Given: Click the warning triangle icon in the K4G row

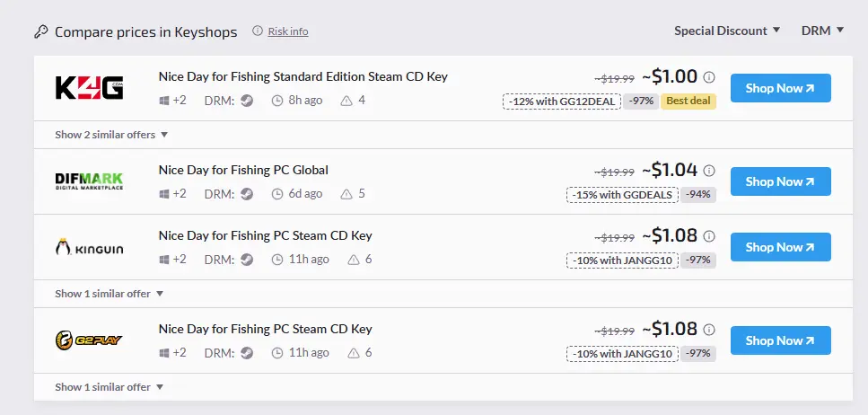Looking at the screenshot, I should [x=346, y=101].
